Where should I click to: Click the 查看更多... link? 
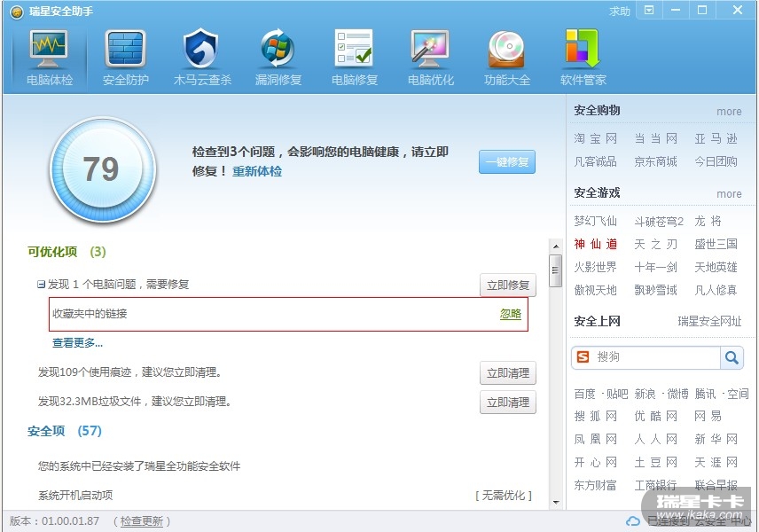click(x=77, y=343)
